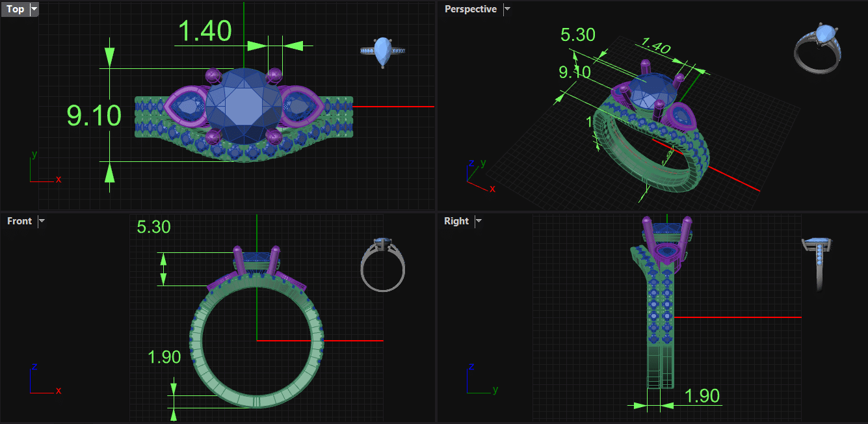
Task: Click the Right viewport title label
Action: [x=456, y=221]
